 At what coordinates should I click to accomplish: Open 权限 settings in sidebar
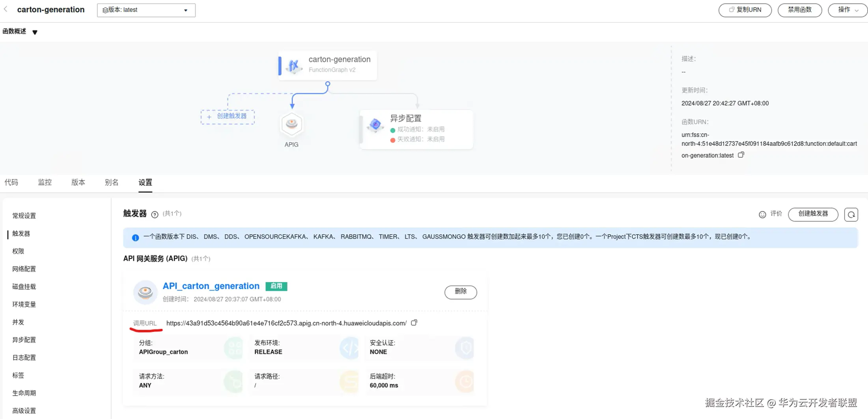click(18, 251)
